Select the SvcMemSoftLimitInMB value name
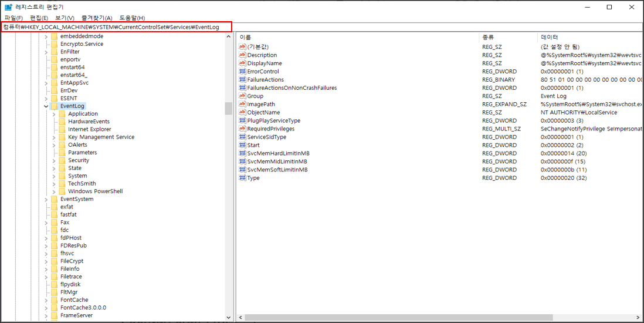This screenshot has height=323, width=644. (x=277, y=170)
